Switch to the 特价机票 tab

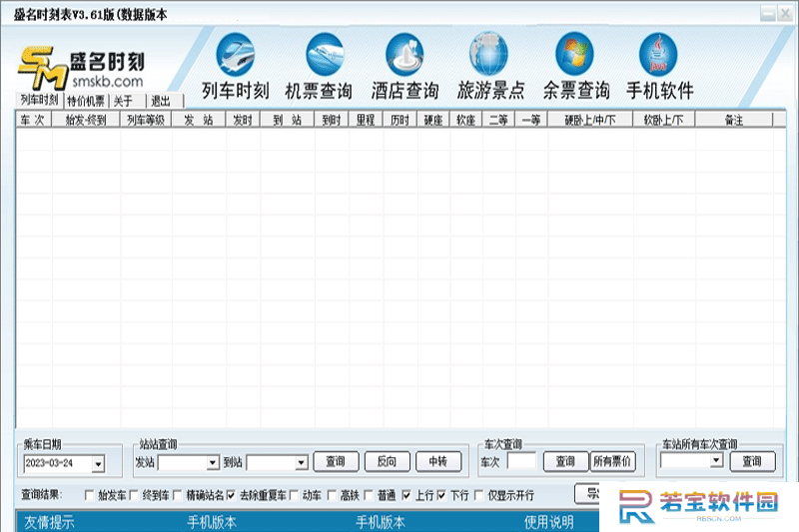tap(86, 101)
